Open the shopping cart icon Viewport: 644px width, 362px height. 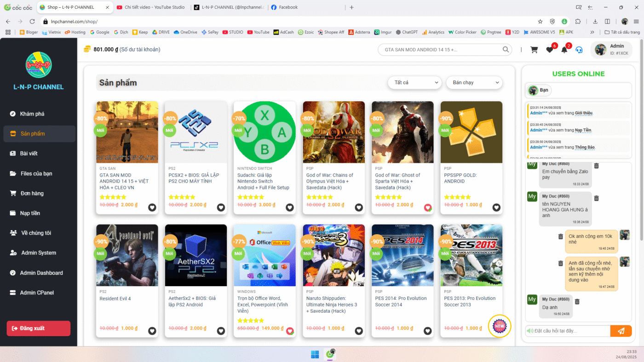tap(534, 50)
